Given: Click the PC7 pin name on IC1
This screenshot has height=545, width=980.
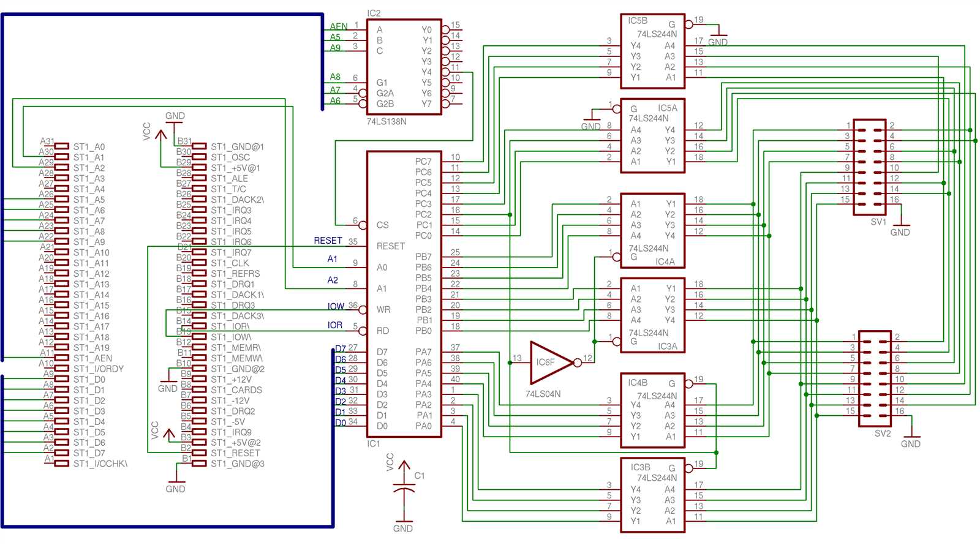Looking at the screenshot, I should [x=423, y=162].
